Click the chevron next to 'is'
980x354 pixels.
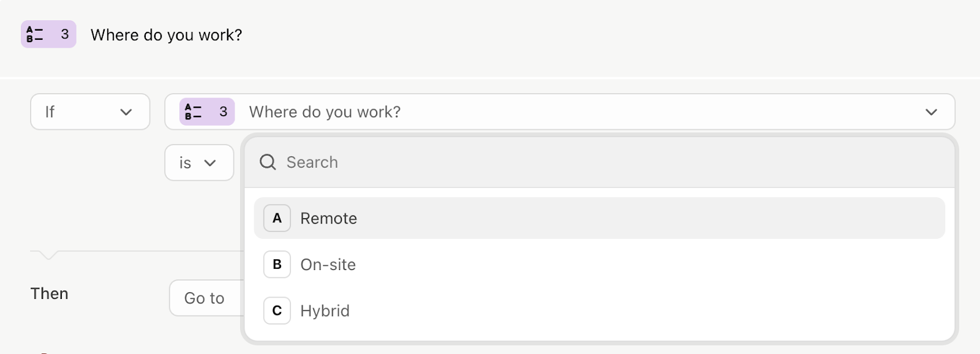[210, 163]
